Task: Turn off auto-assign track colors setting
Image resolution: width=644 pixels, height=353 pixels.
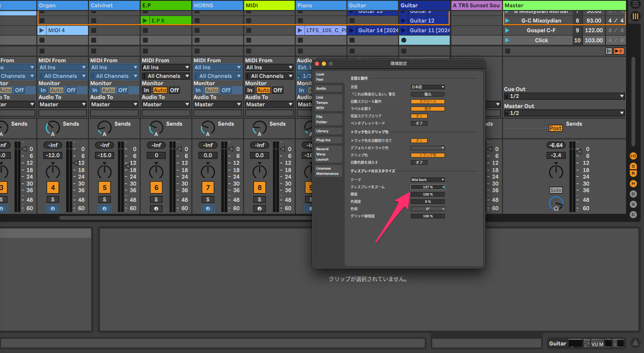Action: (x=419, y=141)
